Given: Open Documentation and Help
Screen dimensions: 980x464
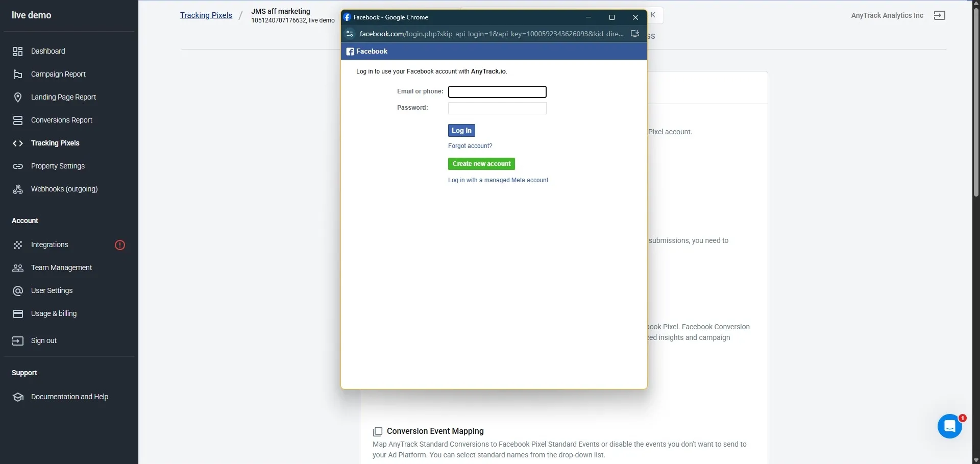Looking at the screenshot, I should click(x=69, y=397).
